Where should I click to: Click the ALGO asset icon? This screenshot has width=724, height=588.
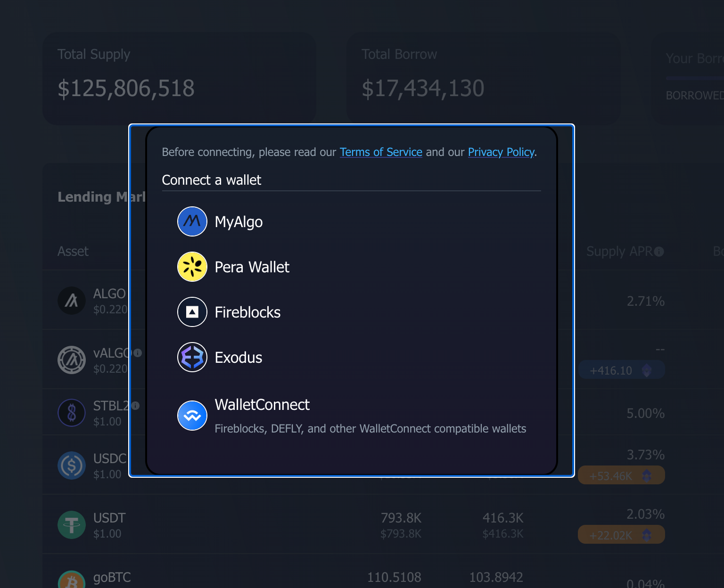click(x=72, y=301)
